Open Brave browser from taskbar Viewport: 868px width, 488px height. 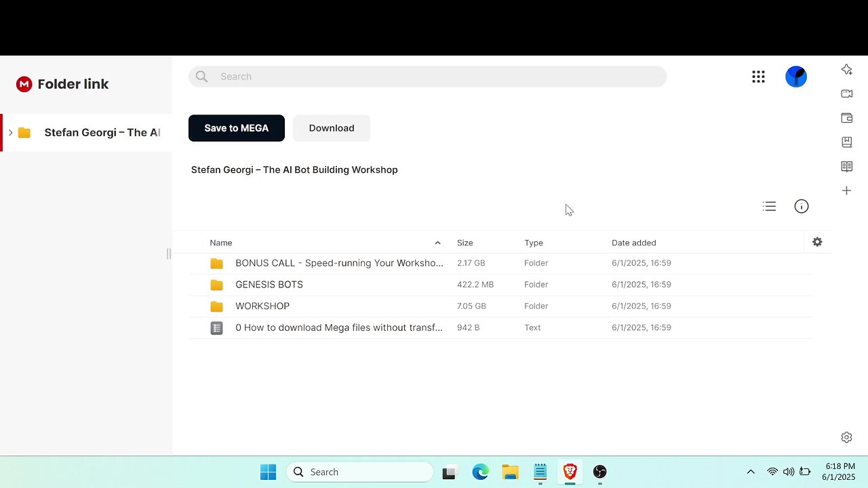(x=570, y=472)
